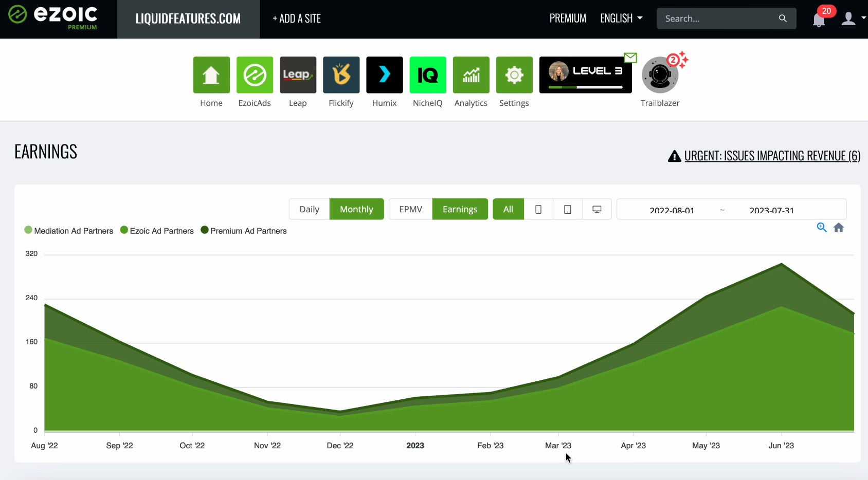Switch chart to Daily view
The image size is (868, 480).
coord(309,209)
